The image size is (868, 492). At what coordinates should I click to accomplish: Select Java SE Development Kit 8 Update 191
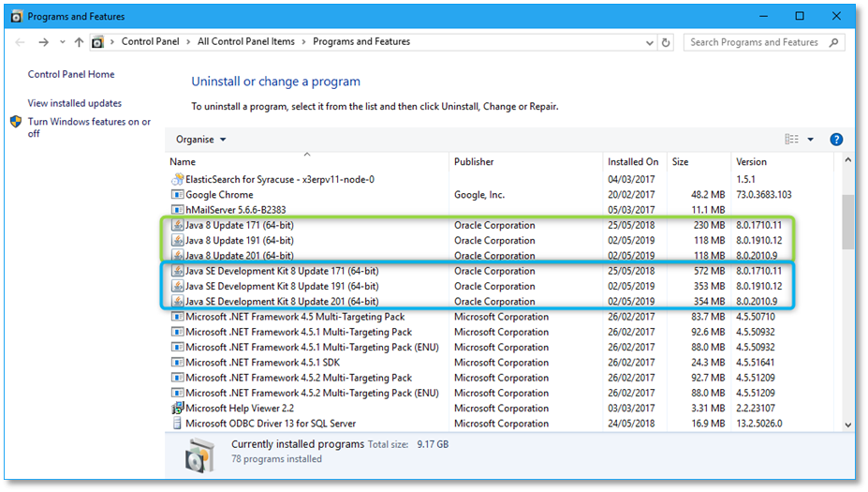tap(282, 286)
